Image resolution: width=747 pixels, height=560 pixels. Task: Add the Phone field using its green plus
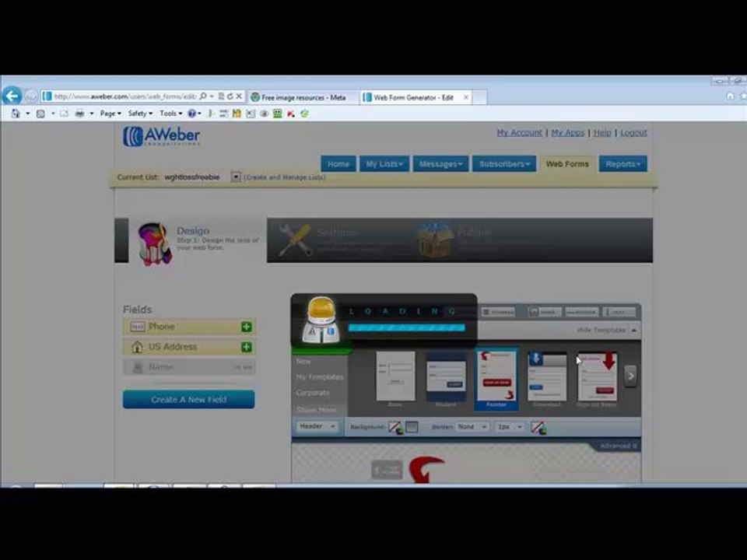246,327
